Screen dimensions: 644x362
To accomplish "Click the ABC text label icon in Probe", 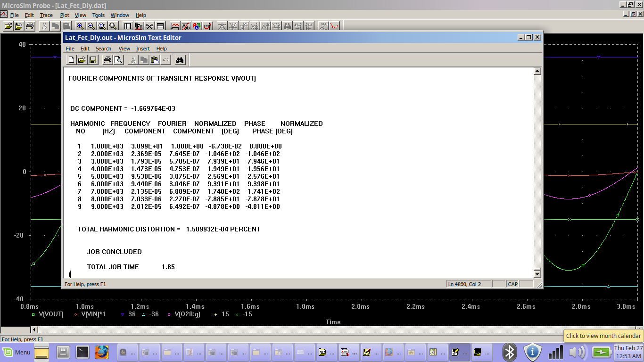I will [x=197, y=26].
